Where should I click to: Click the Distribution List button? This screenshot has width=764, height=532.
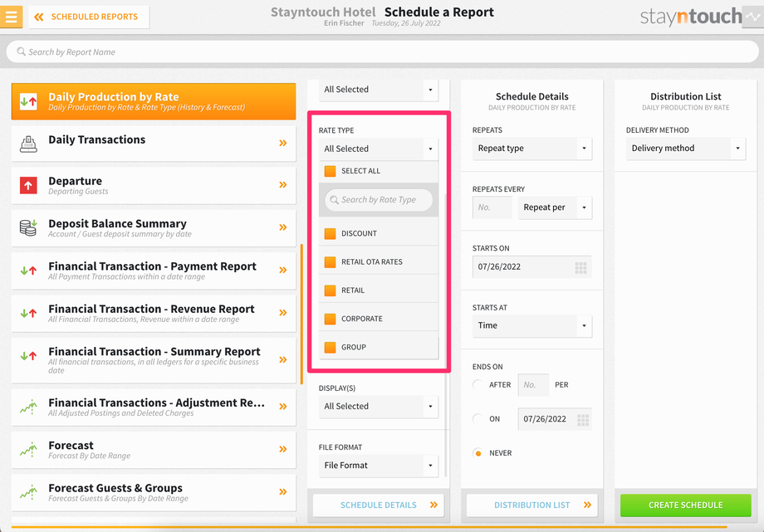click(x=532, y=505)
